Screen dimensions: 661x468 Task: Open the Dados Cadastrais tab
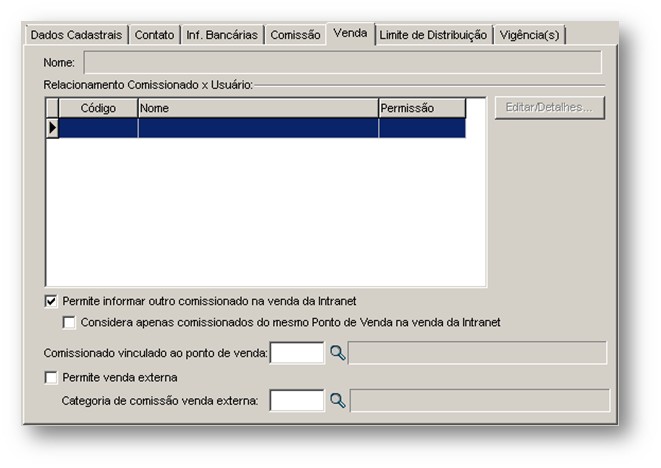76,35
